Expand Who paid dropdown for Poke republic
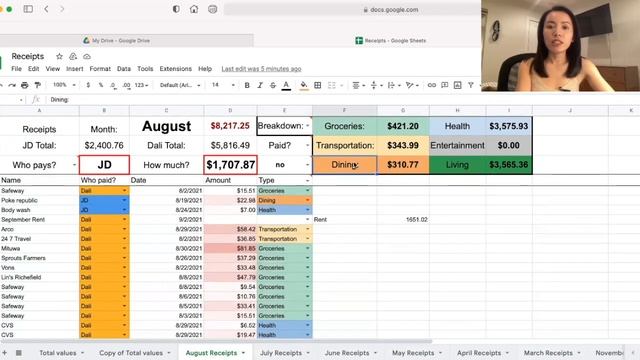Viewport: 640px width, 360px height. (x=124, y=200)
